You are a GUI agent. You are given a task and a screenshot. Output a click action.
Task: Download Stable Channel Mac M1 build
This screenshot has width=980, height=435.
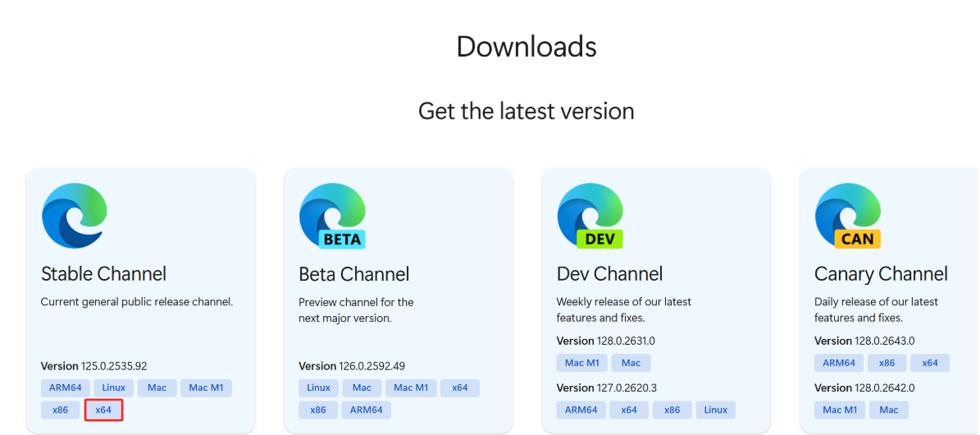point(206,388)
